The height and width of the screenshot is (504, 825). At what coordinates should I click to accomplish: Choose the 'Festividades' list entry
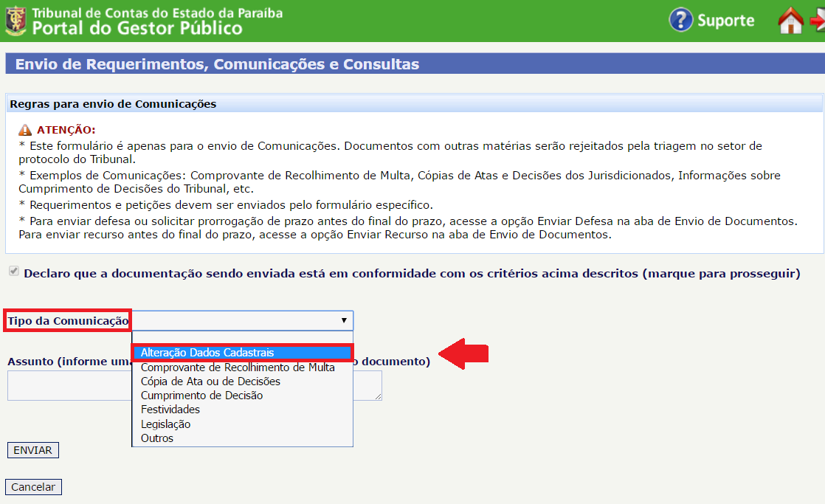click(x=170, y=410)
